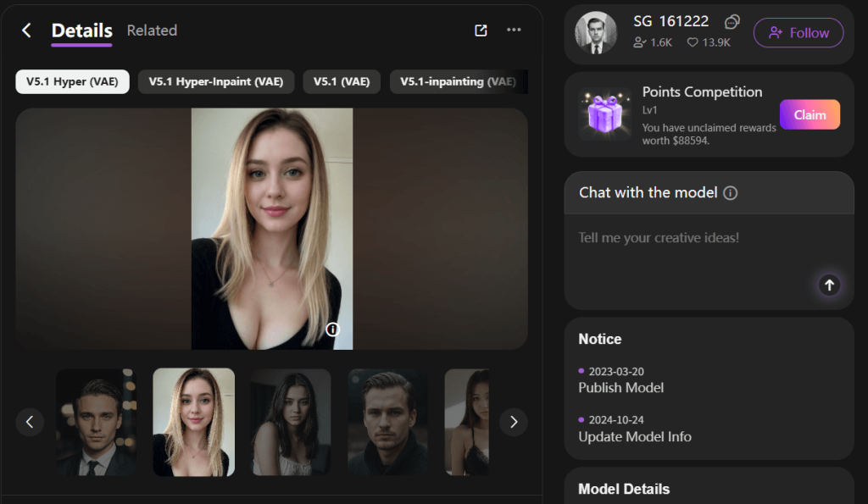Switch to the Details tab
The width and height of the screenshot is (868, 504).
(x=81, y=30)
